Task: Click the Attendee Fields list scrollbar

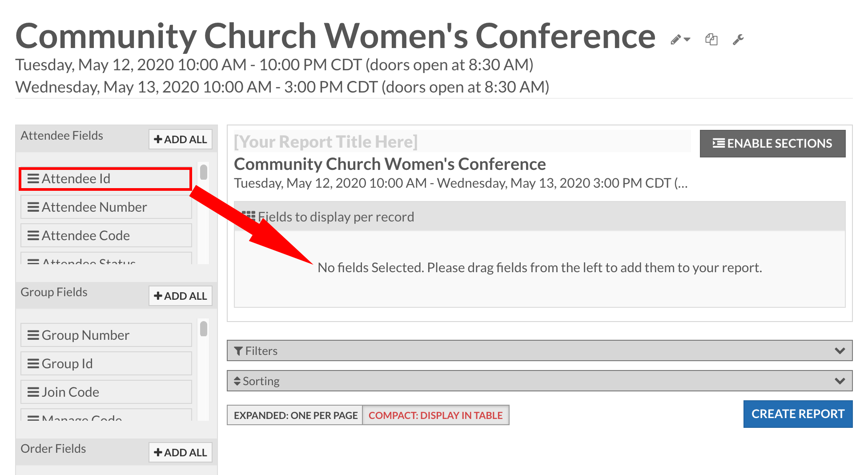Action: (204, 173)
